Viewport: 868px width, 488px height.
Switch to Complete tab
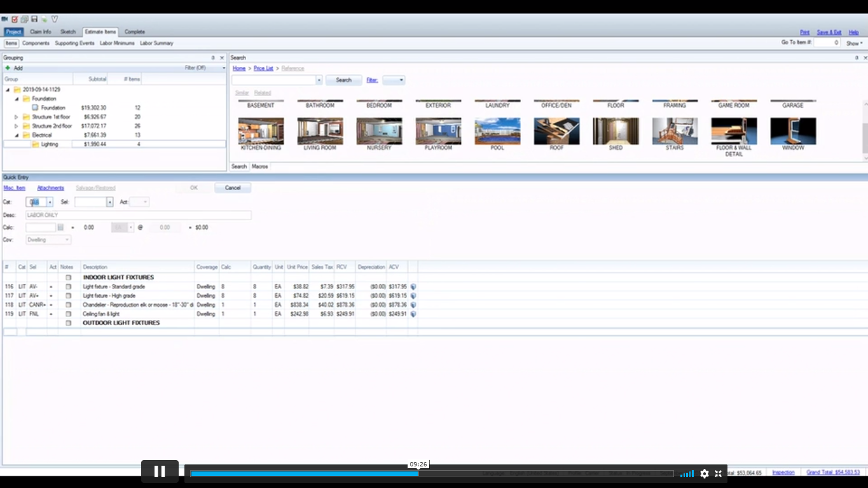point(134,32)
